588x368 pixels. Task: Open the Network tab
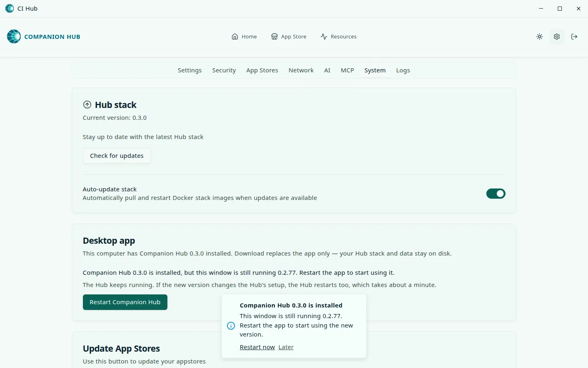tap(301, 70)
